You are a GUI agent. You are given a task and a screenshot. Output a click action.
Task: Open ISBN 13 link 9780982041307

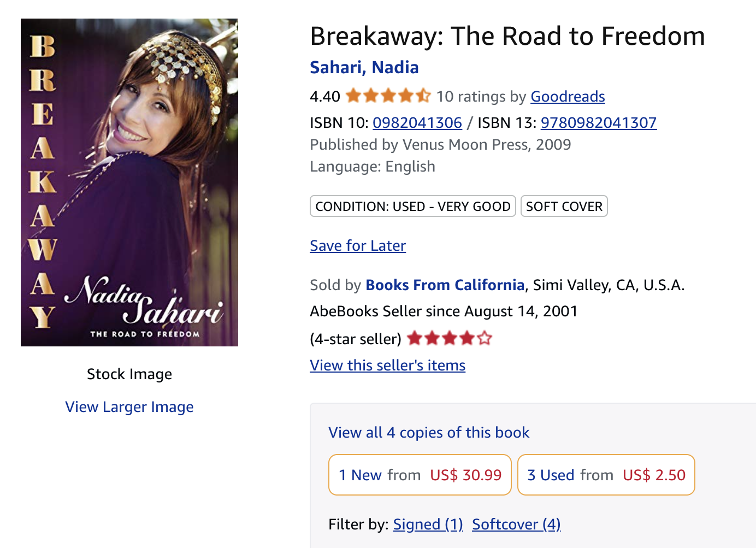point(599,122)
